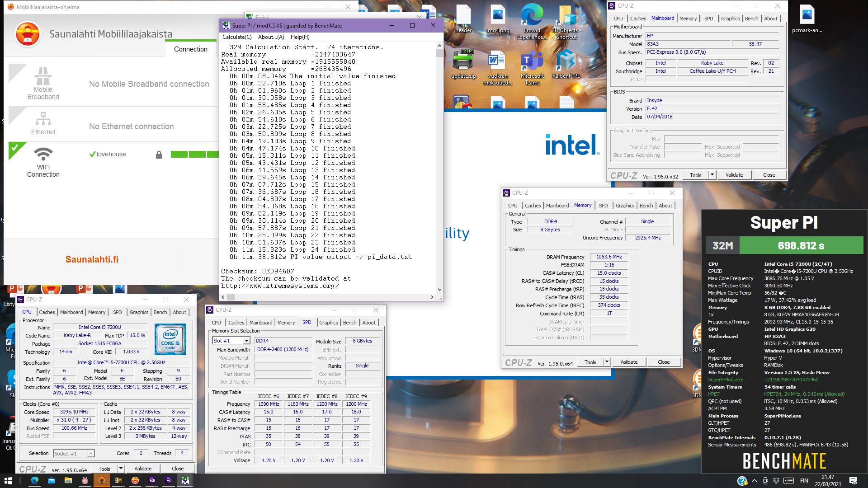Open the RaidenFTPD desktop icon
The height and width of the screenshot is (488, 868).
pyautogui.click(x=566, y=64)
